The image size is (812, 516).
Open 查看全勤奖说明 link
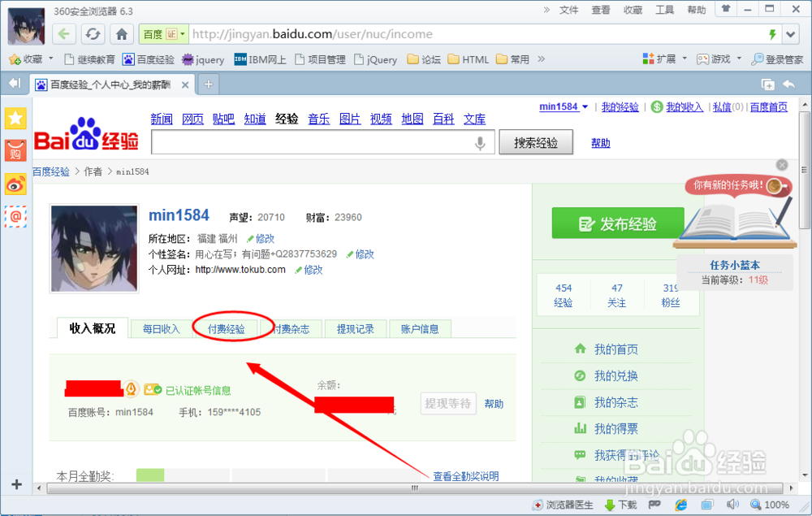[466, 476]
